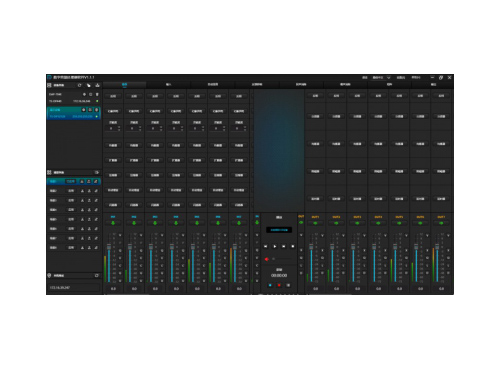
Task: Decrease the numeric stepper value on input channel 7
Action: tap(245, 130)
